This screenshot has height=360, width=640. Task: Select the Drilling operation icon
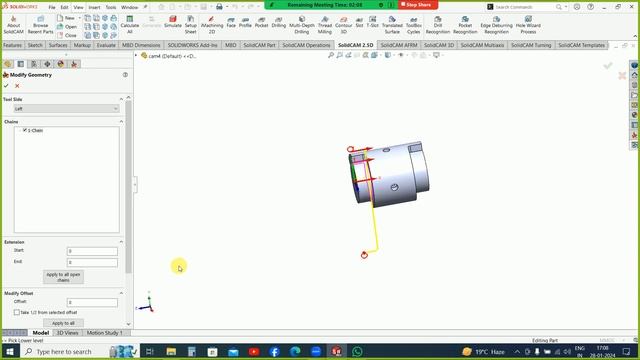pos(278,22)
